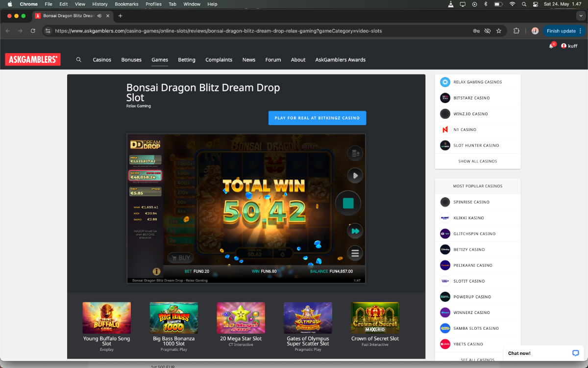
Task: Click the Betizy Casino logo icon
Action: (x=445, y=249)
